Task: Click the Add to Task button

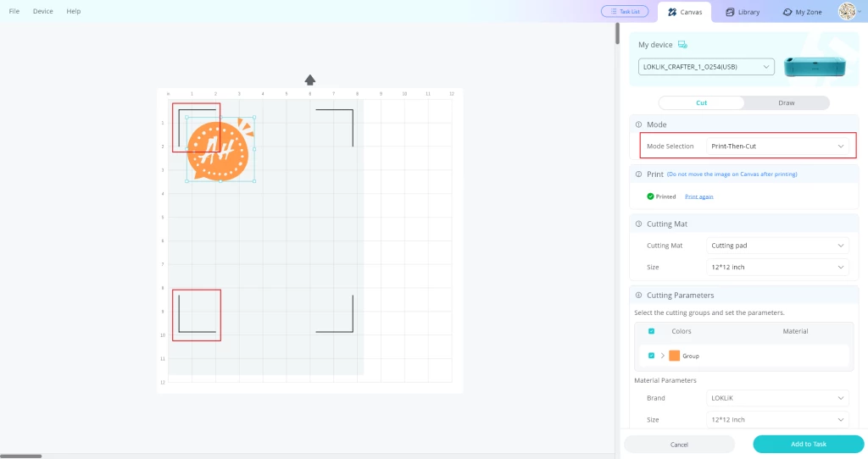Action: [x=808, y=444]
